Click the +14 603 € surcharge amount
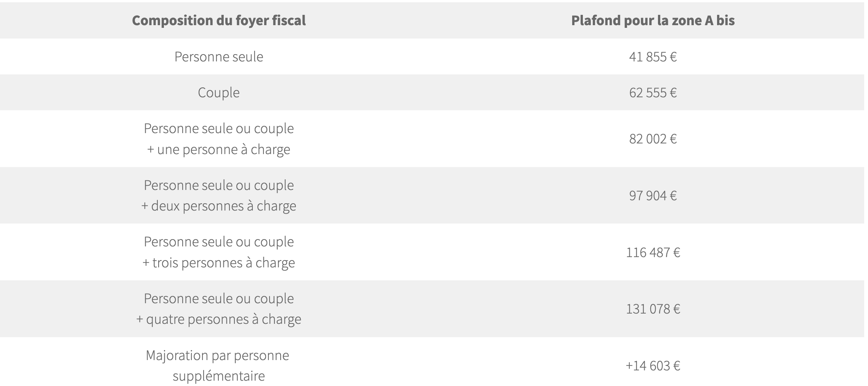 [653, 366]
